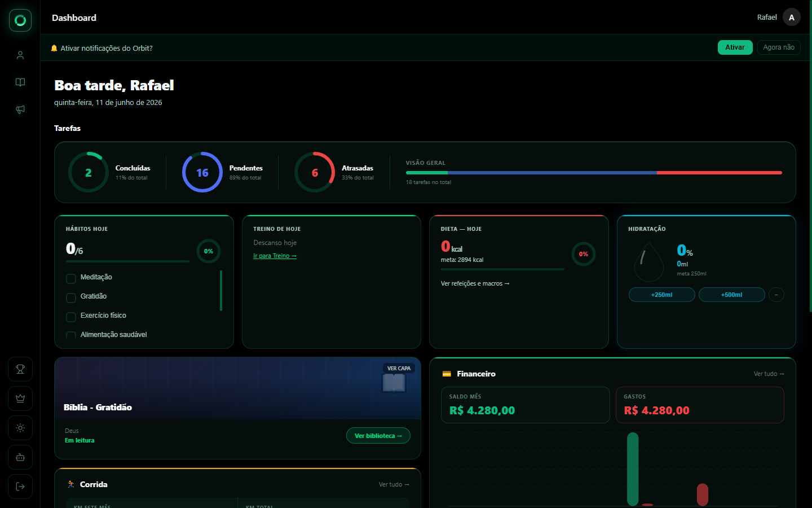Click the Bíblia - Gratidão title
The image size is (812, 508).
click(98, 407)
